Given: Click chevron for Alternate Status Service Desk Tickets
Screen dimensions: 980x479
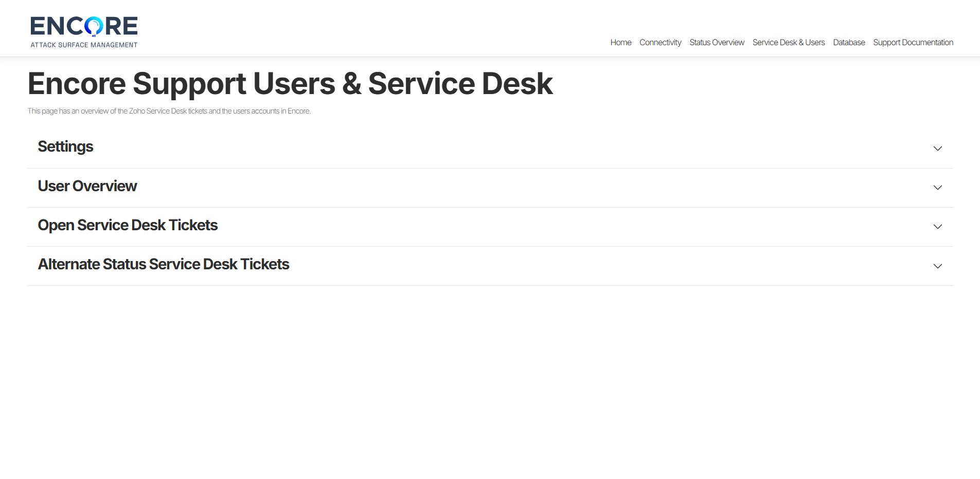Looking at the screenshot, I should [937, 266].
